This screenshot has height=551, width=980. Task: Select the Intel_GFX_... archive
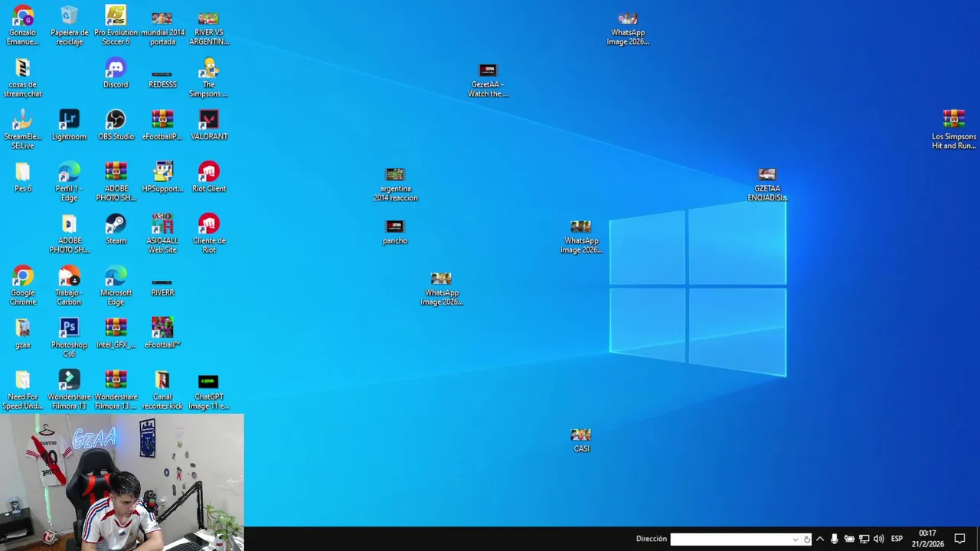click(116, 333)
